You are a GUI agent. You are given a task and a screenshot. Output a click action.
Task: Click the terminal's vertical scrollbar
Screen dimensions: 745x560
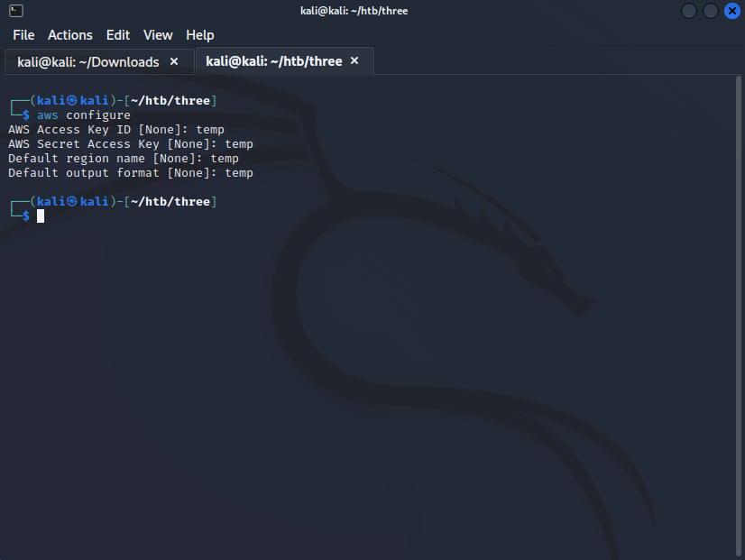coord(740,316)
